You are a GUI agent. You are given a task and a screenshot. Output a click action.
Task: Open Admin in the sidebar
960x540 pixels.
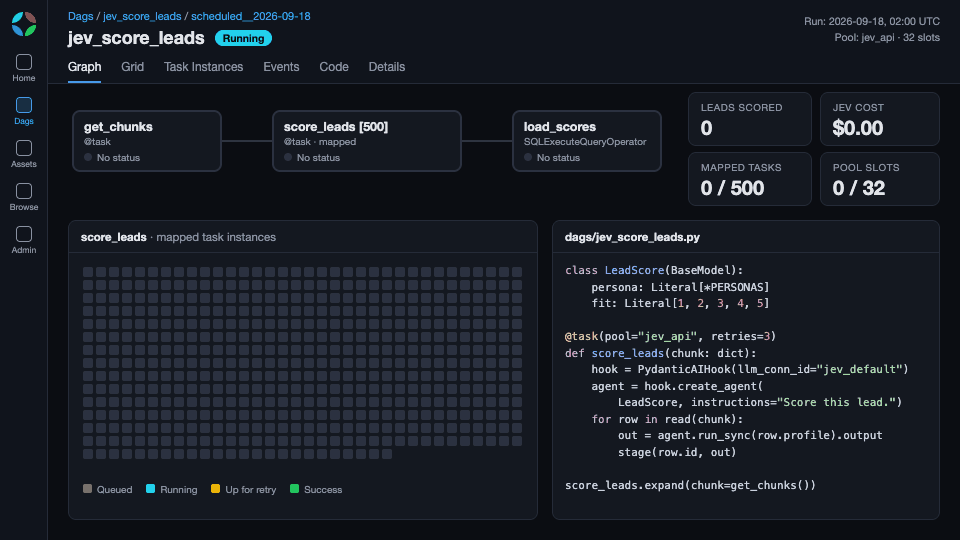pos(24,239)
